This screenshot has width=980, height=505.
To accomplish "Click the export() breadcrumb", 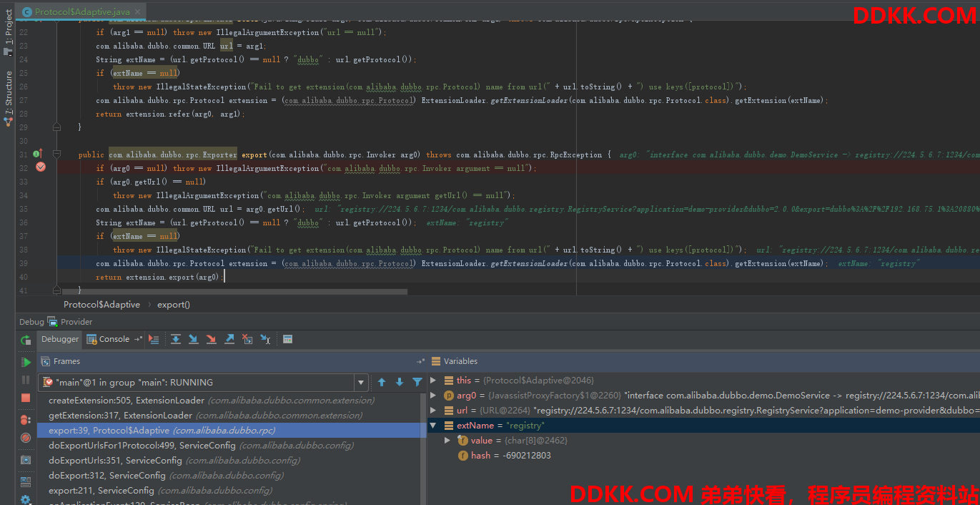I will (x=174, y=305).
